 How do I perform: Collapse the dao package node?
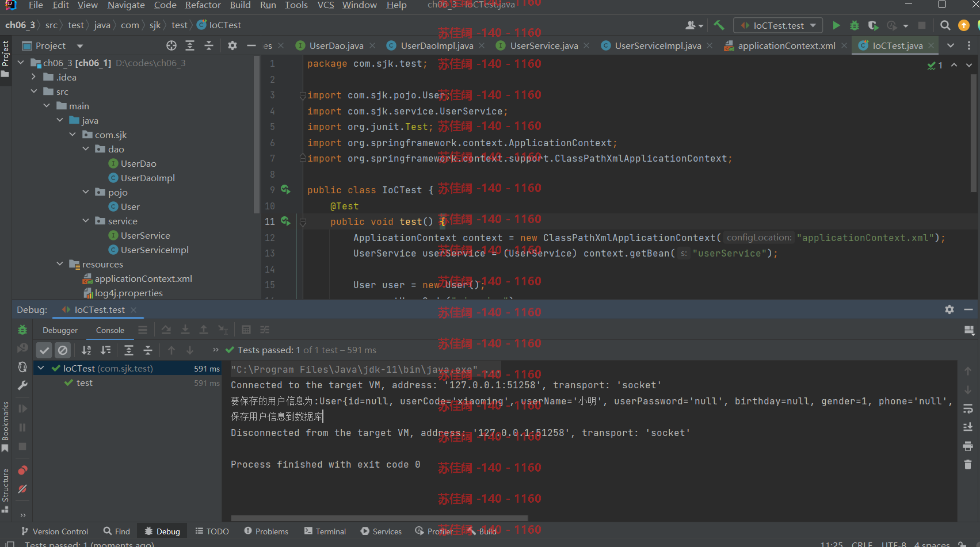coord(86,148)
